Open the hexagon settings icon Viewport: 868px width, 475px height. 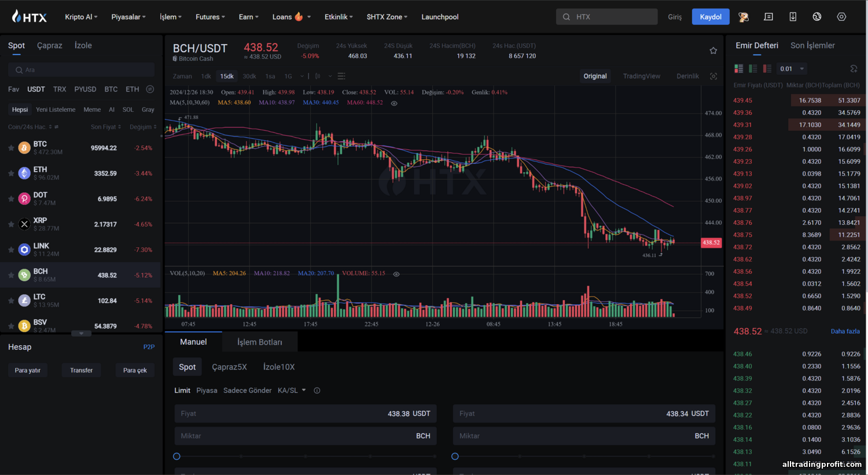[x=841, y=17]
